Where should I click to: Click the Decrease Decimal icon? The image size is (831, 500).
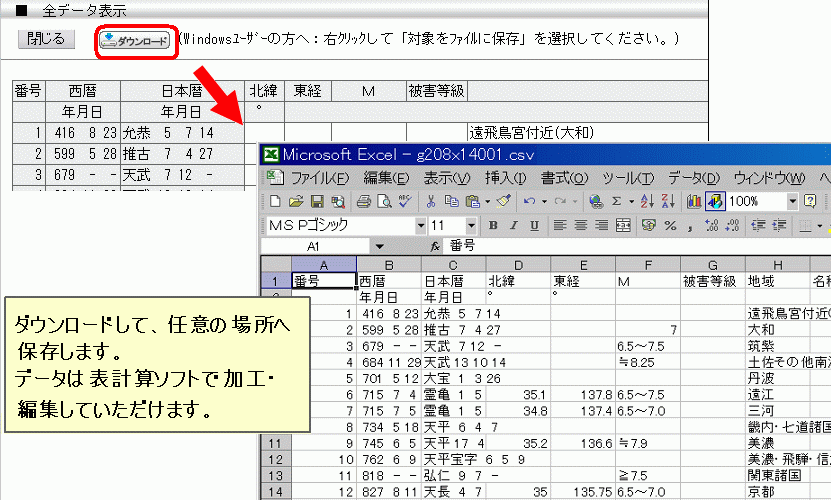[x=732, y=225]
